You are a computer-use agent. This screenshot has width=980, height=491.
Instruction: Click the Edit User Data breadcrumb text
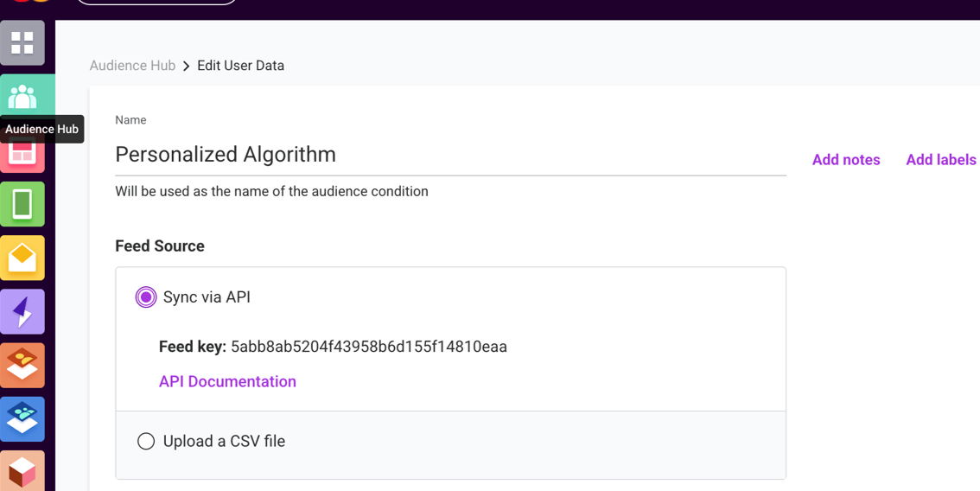pos(240,66)
